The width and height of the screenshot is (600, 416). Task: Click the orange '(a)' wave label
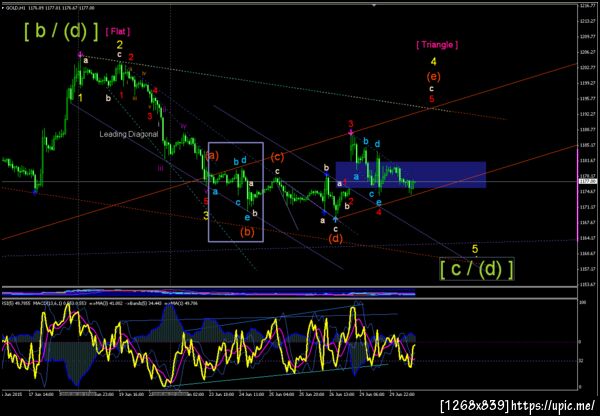tap(212, 156)
